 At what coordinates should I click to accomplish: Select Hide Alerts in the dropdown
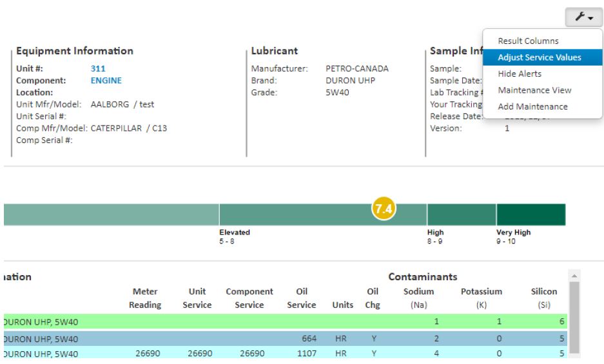[520, 74]
